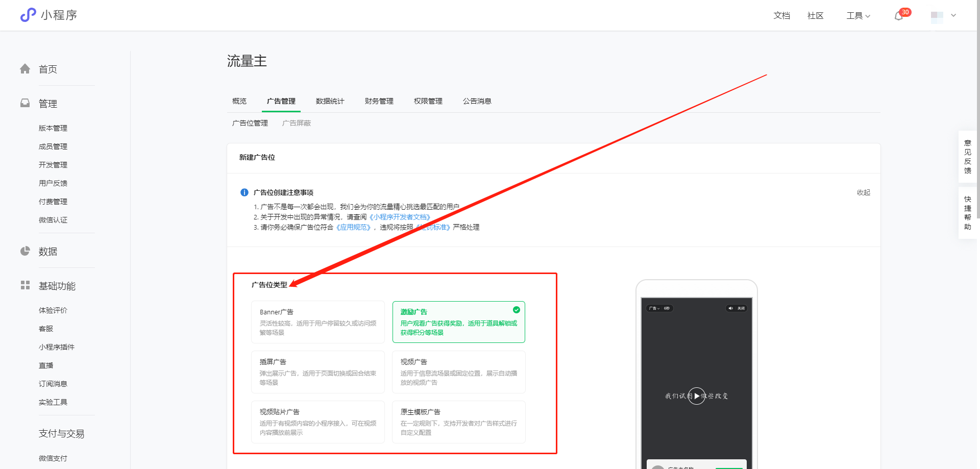Click the 管理 inbox icon in sidebar
Image resolution: width=980 pixels, height=469 pixels.
click(25, 103)
